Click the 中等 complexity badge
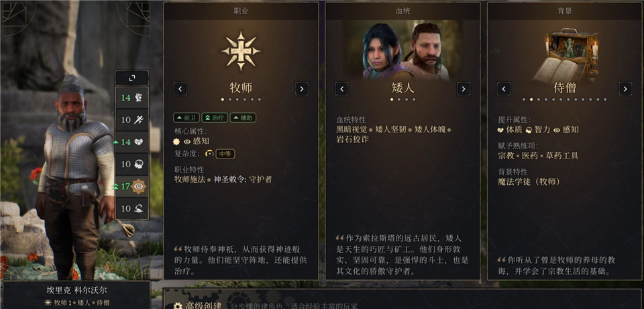 (x=225, y=154)
